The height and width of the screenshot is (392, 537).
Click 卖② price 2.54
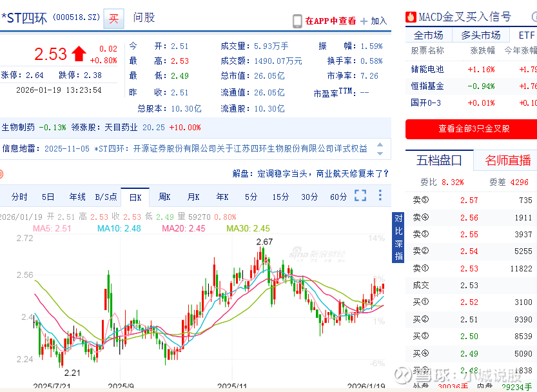tap(469, 251)
